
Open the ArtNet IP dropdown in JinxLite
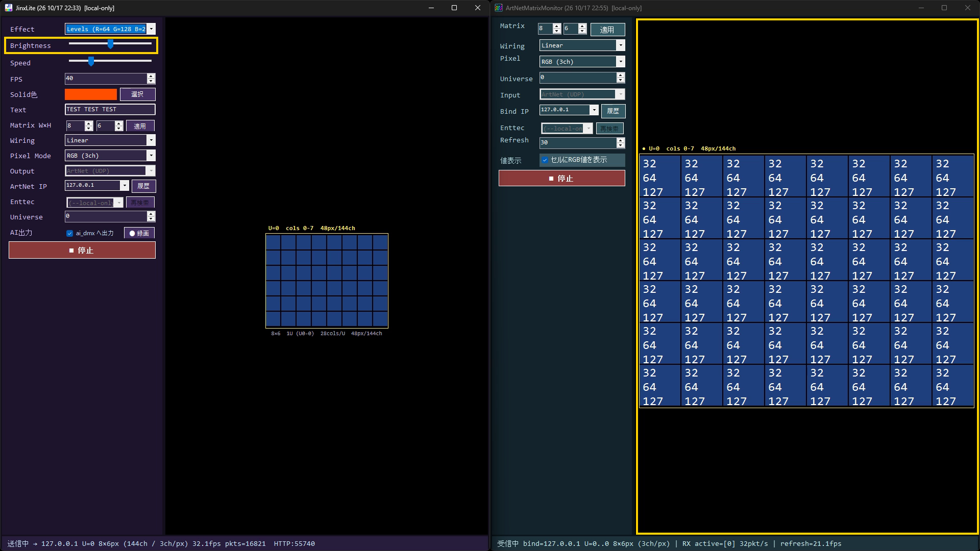[125, 185]
